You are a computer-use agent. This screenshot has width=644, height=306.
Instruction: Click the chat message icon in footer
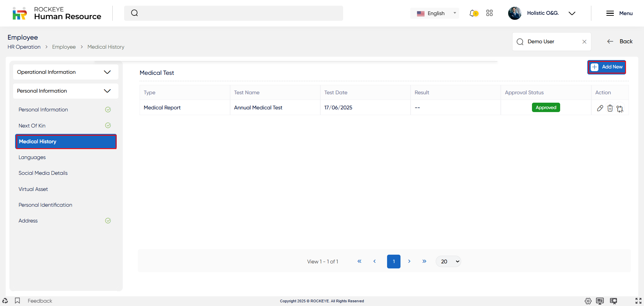[x=613, y=301]
